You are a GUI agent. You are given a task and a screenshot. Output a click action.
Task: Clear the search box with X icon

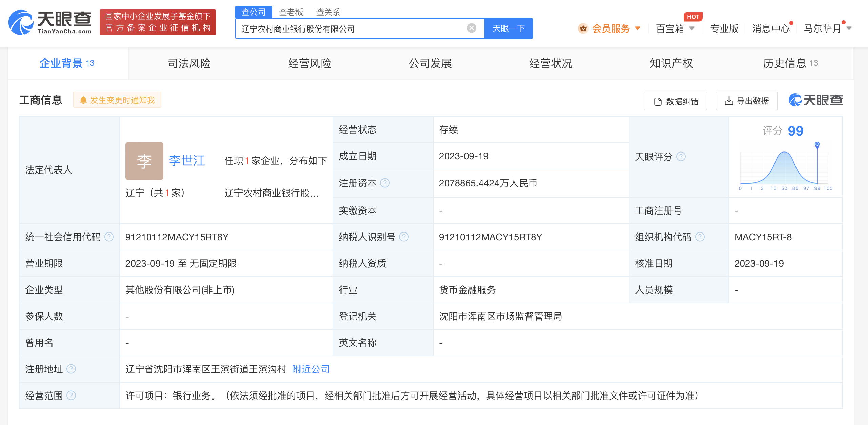coord(471,28)
